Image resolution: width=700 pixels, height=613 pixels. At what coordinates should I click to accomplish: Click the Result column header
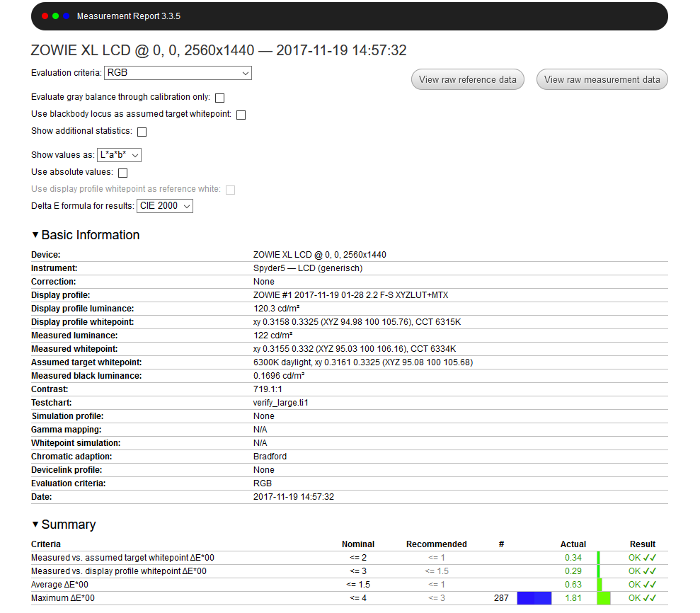coord(643,544)
